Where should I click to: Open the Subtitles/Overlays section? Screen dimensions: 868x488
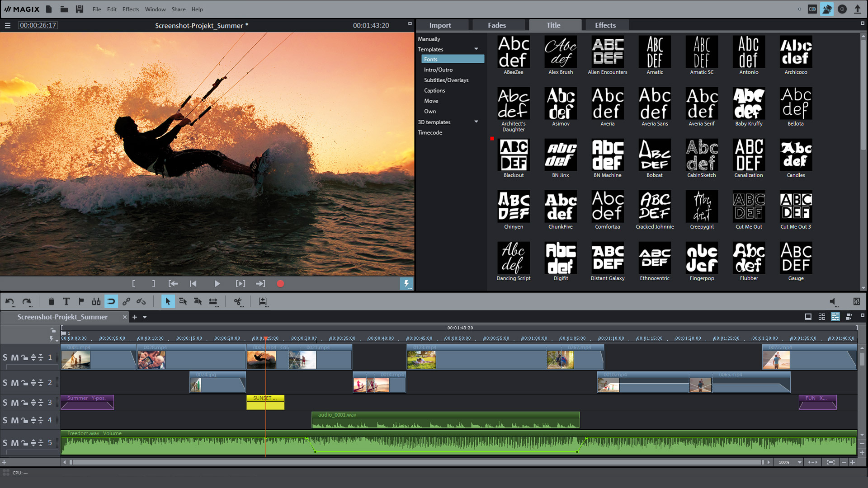click(446, 80)
